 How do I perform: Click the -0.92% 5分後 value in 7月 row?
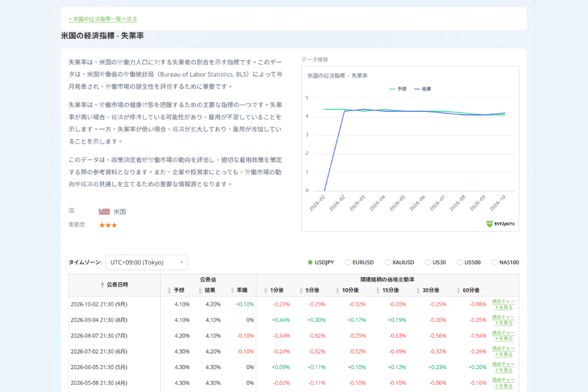pos(317,336)
